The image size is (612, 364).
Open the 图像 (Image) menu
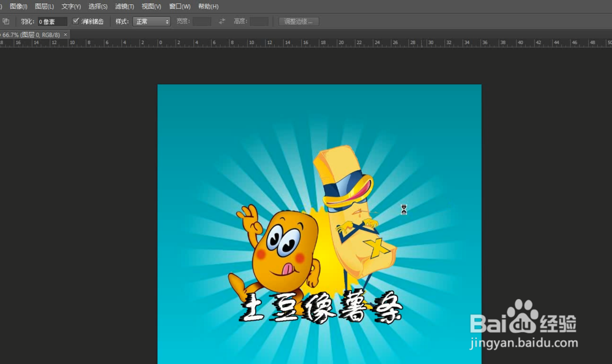pyautogui.click(x=17, y=6)
